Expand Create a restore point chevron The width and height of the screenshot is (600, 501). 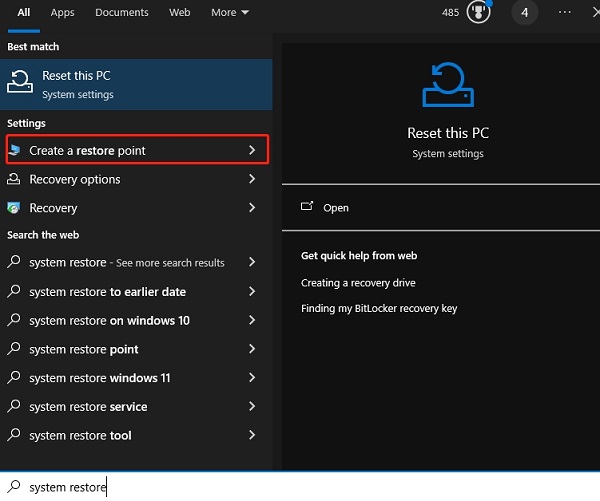[x=252, y=150]
